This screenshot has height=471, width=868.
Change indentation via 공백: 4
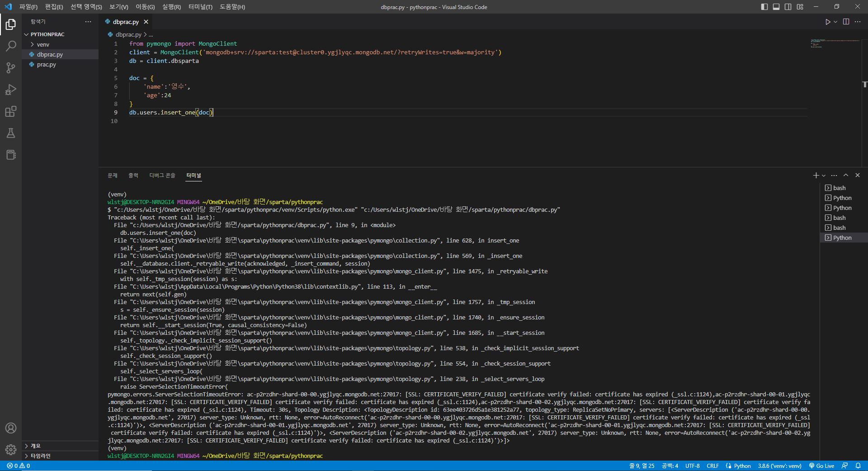[x=670, y=466]
